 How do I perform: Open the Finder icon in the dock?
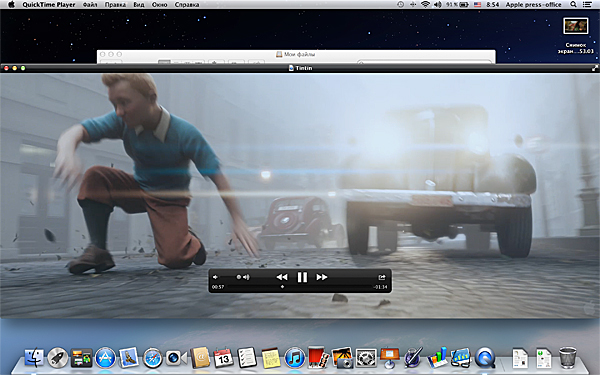click(34, 358)
